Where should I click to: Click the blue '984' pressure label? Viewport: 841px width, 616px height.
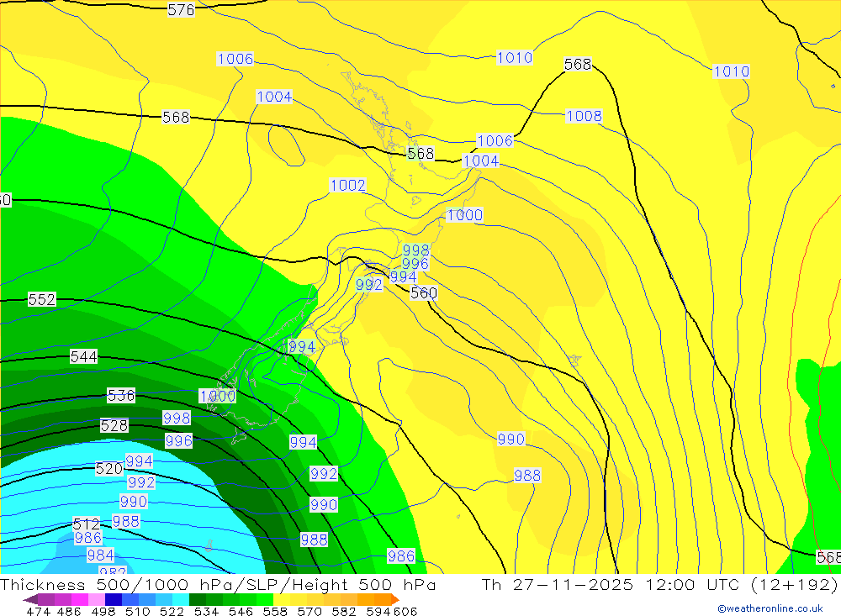pos(100,555)
